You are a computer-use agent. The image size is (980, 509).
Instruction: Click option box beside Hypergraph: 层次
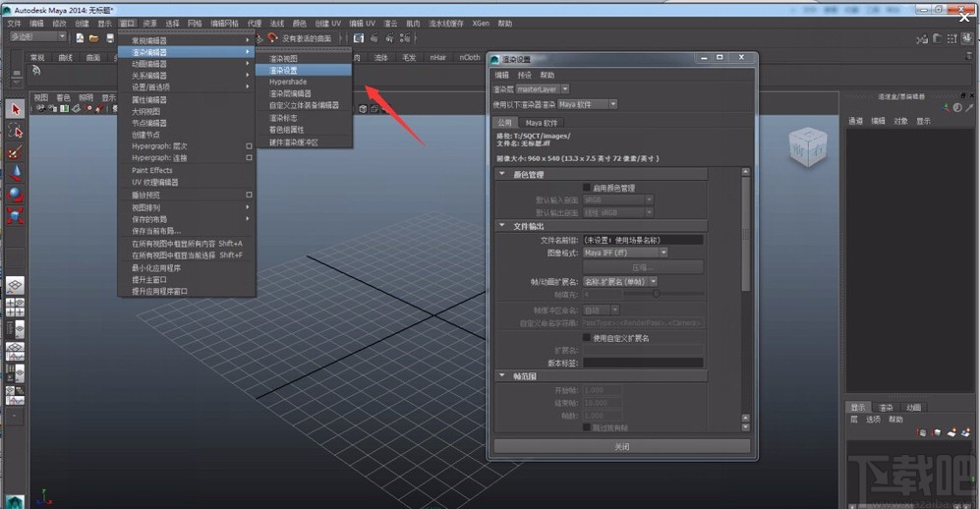(249, 146)
